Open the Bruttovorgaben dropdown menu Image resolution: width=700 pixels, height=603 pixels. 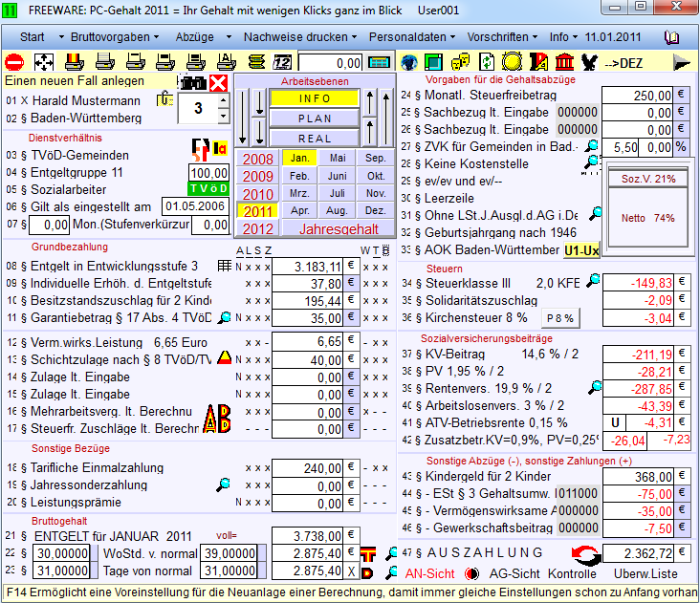pos(116,37)
